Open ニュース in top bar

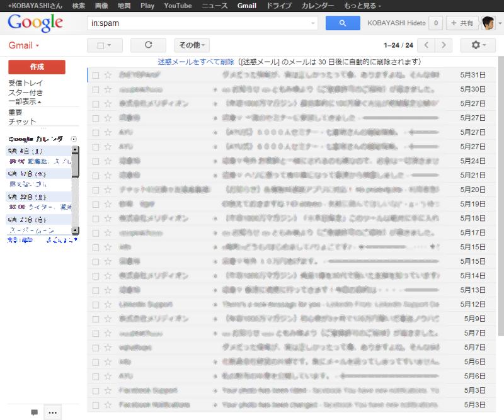coord(214,6)
